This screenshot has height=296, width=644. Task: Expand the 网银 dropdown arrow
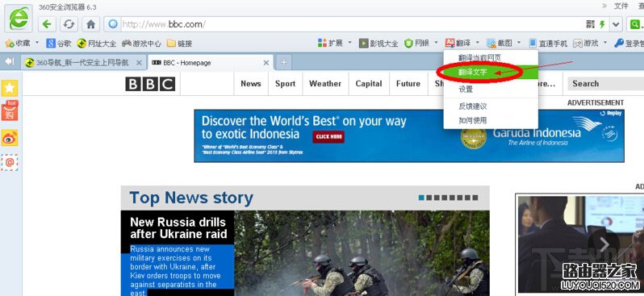[436, 43]
